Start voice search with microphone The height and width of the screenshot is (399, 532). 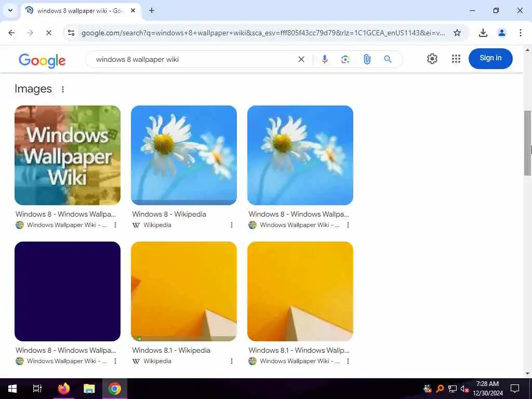click(x=324, y=59)
